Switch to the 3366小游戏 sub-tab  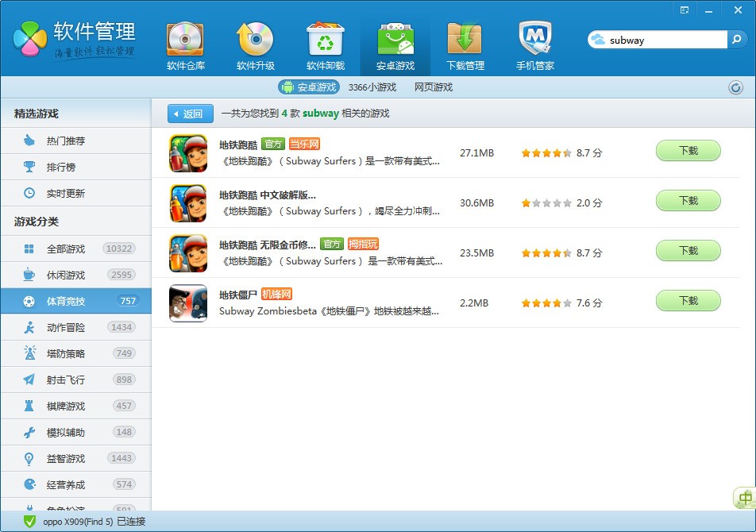pos(372,87)
